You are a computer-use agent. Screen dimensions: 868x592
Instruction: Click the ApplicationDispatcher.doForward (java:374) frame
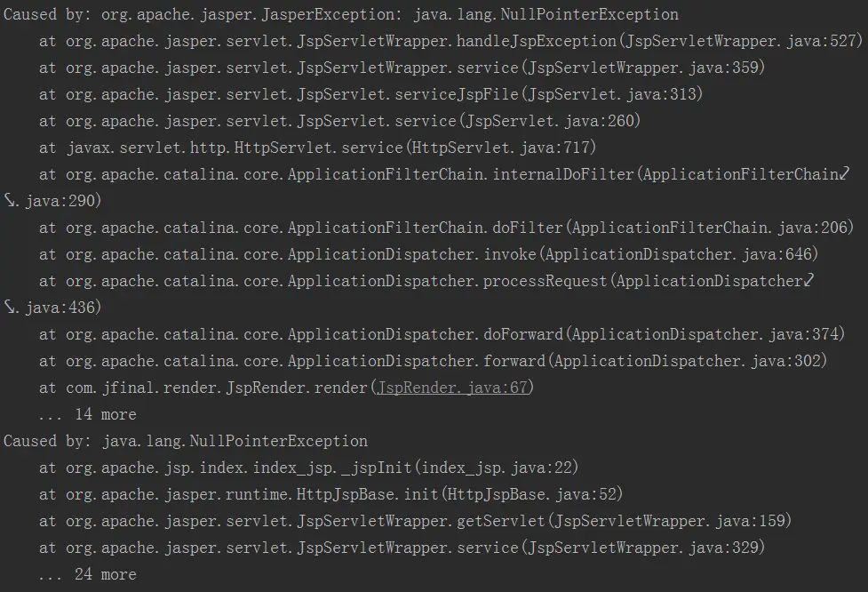tap(442, 334)
